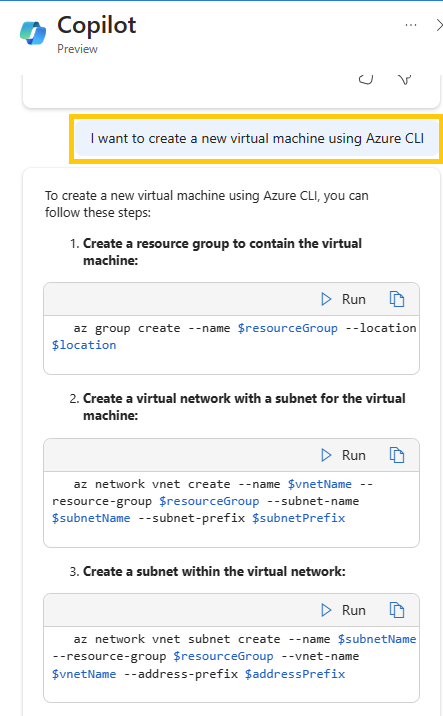This screenshot has width=443, height=716.
Task: Select the highlighted user prompt message
Action: pyautogui.click(x=257, y=138)
